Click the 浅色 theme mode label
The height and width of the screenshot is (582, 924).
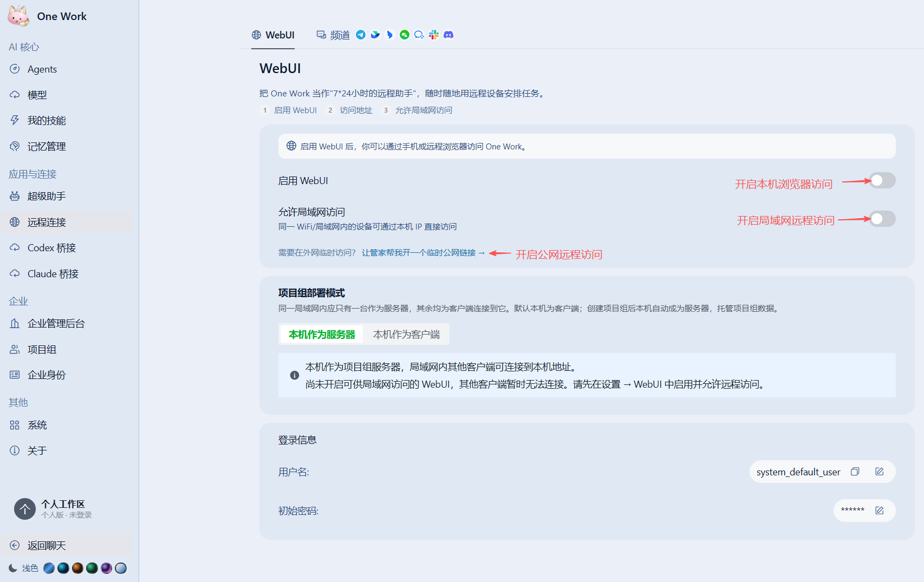(x=30, y=568)
